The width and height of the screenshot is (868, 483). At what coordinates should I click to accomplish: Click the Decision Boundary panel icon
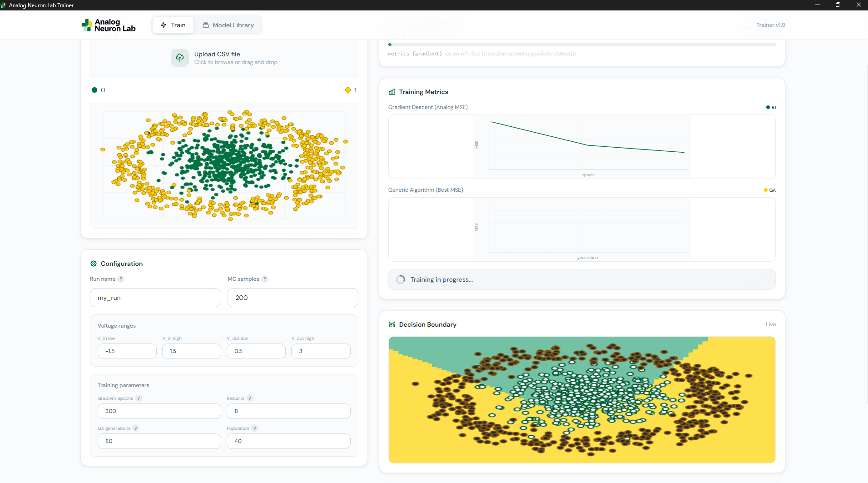392,324
